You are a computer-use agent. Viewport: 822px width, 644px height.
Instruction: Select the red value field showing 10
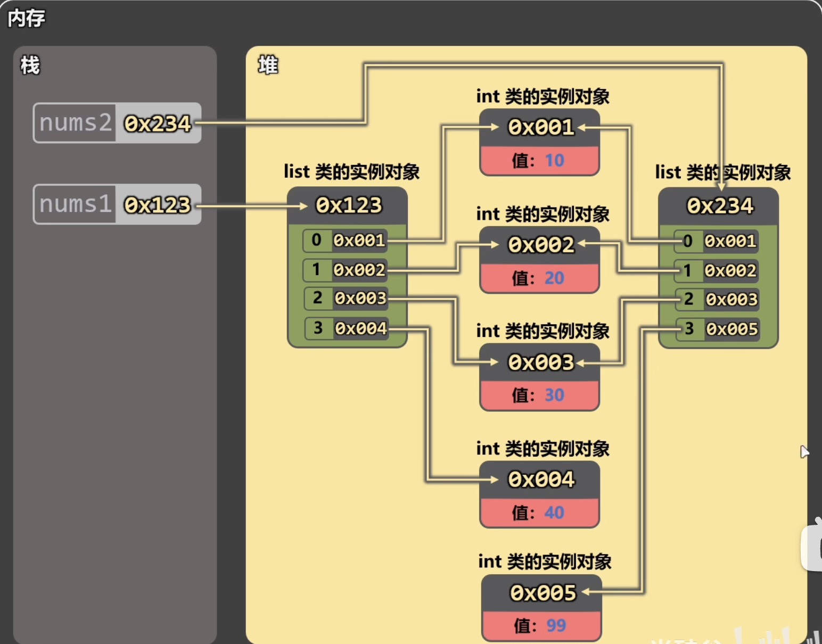539,160
